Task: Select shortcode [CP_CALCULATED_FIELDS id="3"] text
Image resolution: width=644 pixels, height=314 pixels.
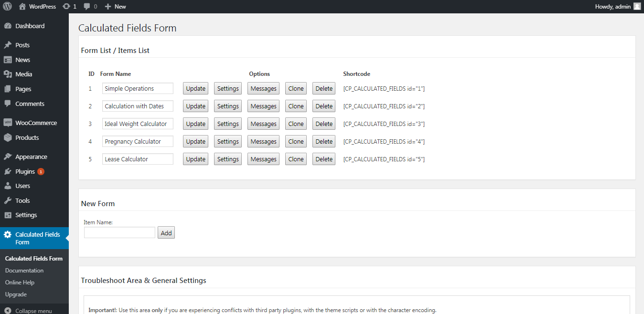Action: 384,124
